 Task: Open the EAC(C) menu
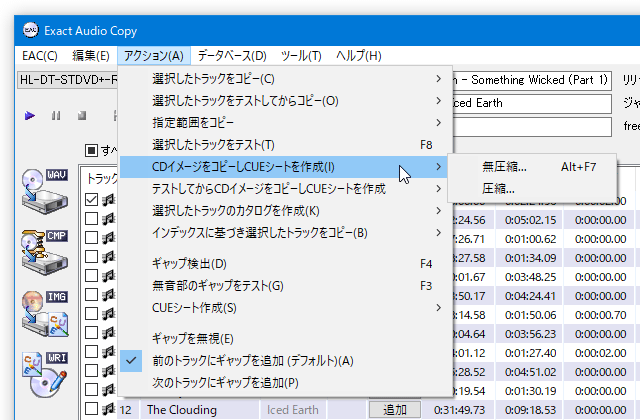[40, 56]
